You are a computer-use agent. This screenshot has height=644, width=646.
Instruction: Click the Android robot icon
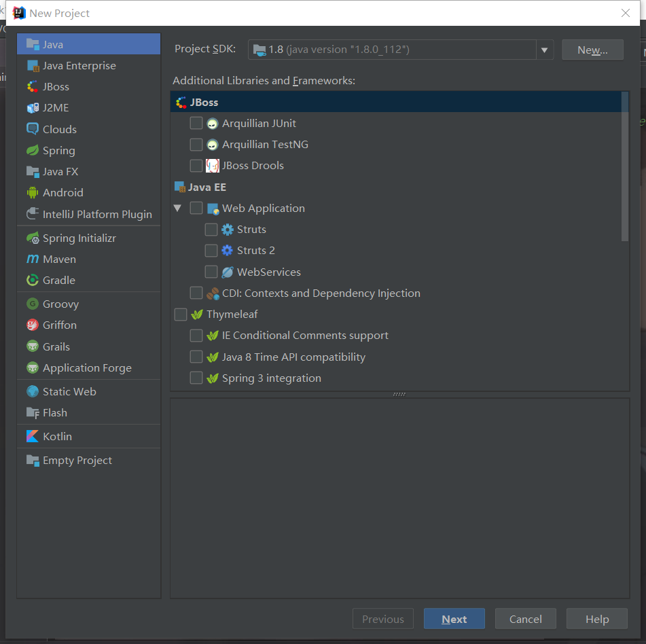tap(33, 193)
